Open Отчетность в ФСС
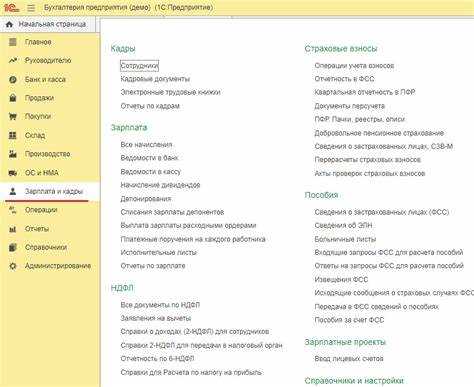 click(x=344, y=79)
